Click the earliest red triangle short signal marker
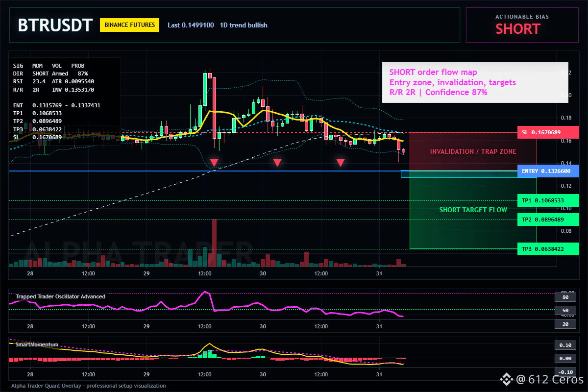The width and height of the screenshot is (588, 392). [214, 162]
